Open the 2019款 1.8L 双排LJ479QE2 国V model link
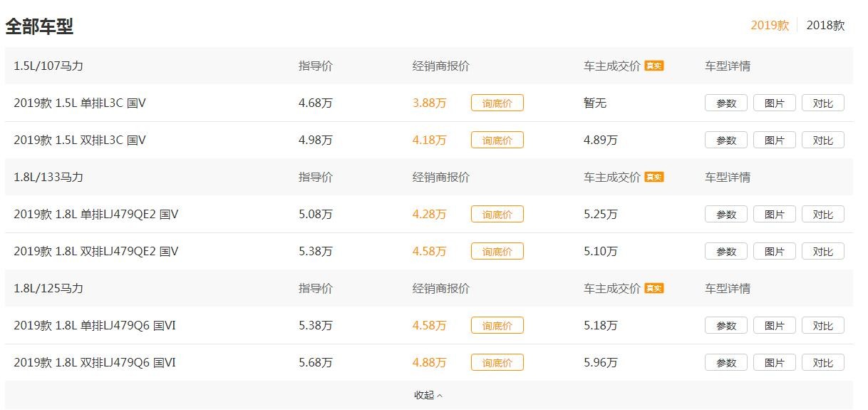Screen dimensions: 868x410 click(96, 252)
